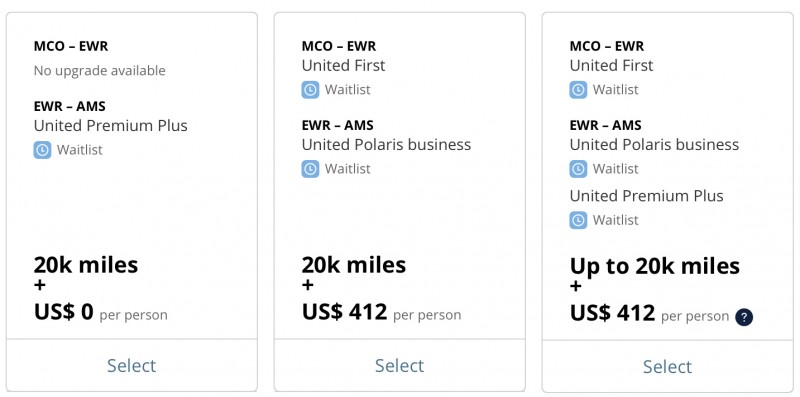
Task: Click the Waitlist clock icon under United Polaris business in middle card
Action: pyautogui.click(x=310, y=169)
